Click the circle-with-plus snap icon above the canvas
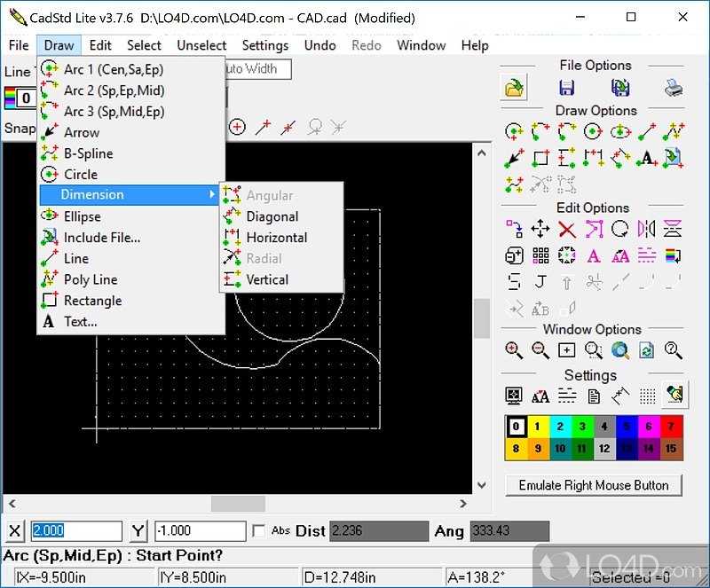 [237, 127]
